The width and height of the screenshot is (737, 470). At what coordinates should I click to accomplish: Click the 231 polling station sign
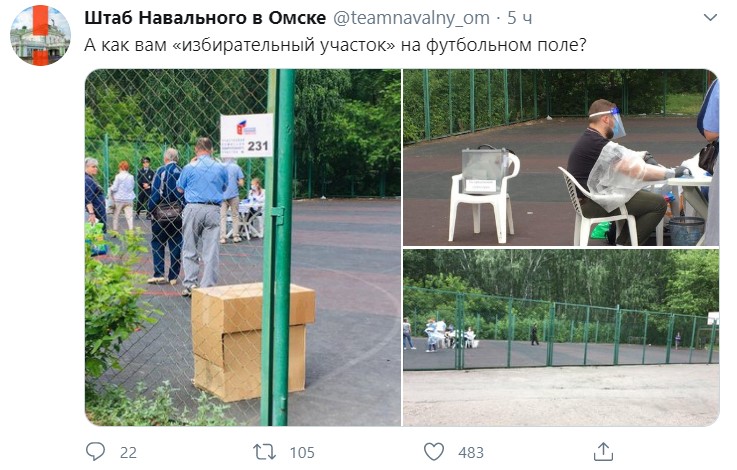247,135
